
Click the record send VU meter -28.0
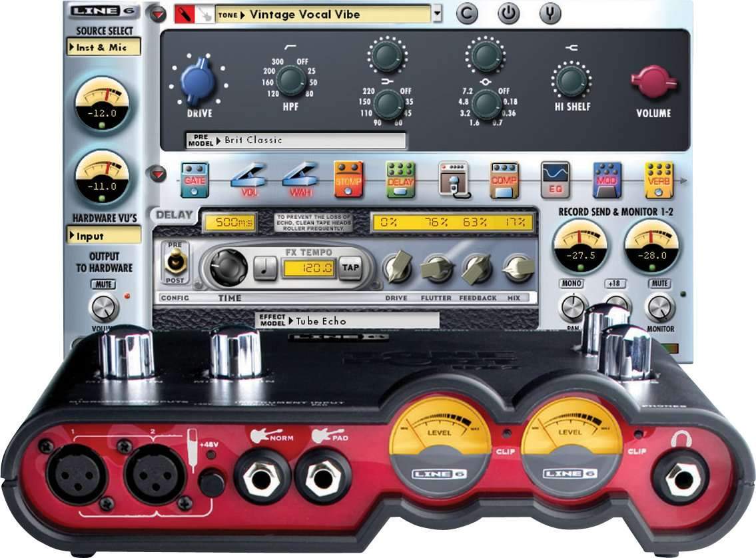[652, 247]
